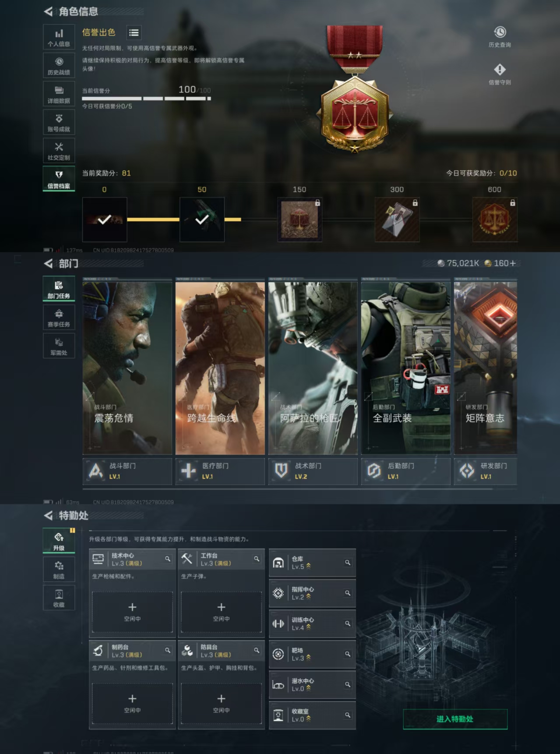
Task: Expand the 指挥中心 Lv.2 upgrade row
Action: click(x=311, y=593)
